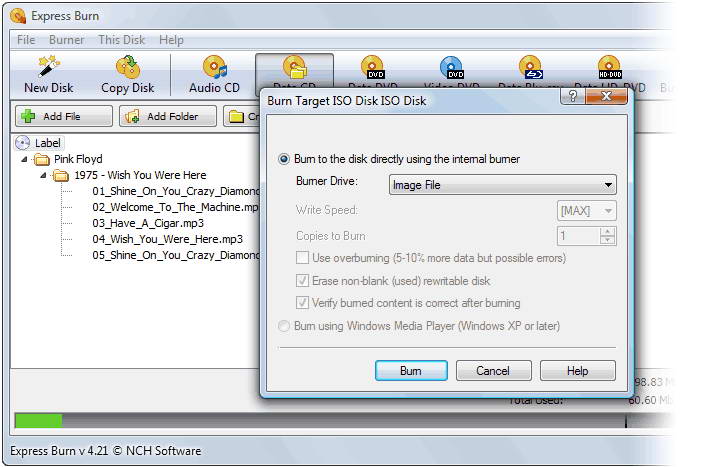Select Burn to the disk directly radio button
706x467 pixels.
[x=284, y=159]
